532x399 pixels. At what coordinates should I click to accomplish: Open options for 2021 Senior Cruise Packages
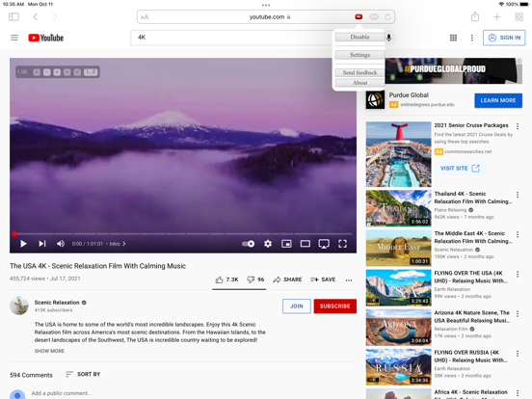[x=518, y=126]
